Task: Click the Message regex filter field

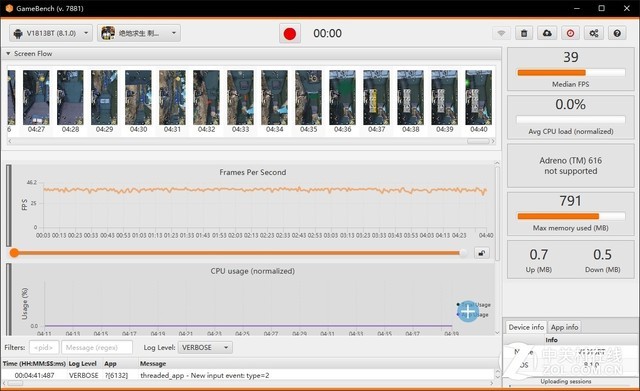Action: click(97, 348)
